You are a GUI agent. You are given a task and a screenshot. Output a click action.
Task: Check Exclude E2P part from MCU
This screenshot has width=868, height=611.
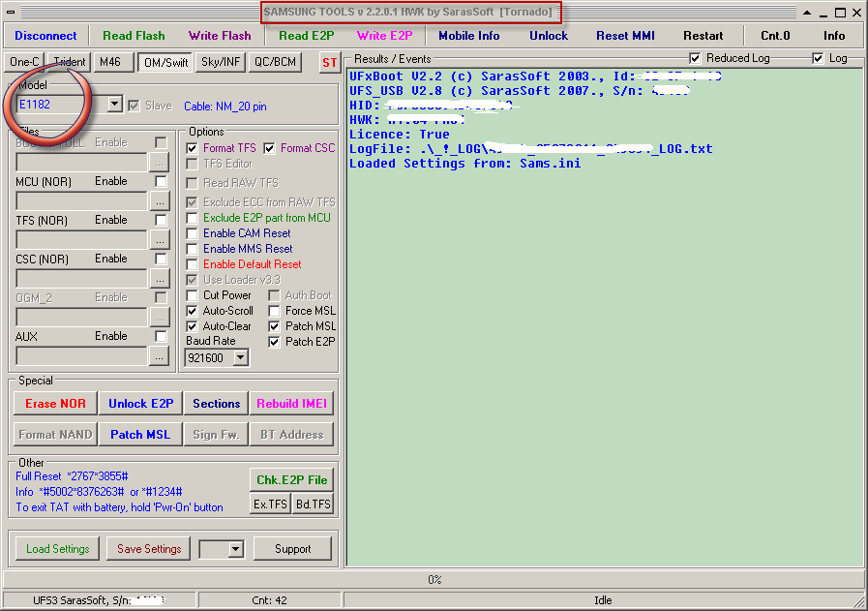coord(193,218)
